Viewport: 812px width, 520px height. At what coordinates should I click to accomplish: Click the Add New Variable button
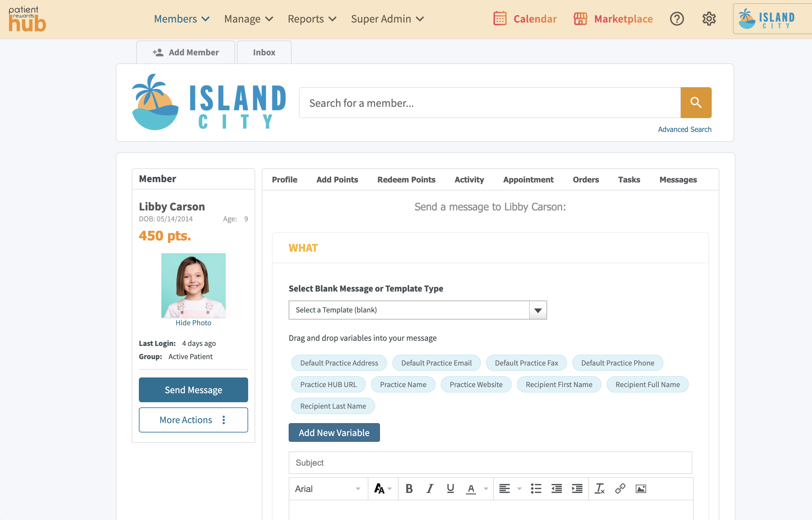pos(334,432)
